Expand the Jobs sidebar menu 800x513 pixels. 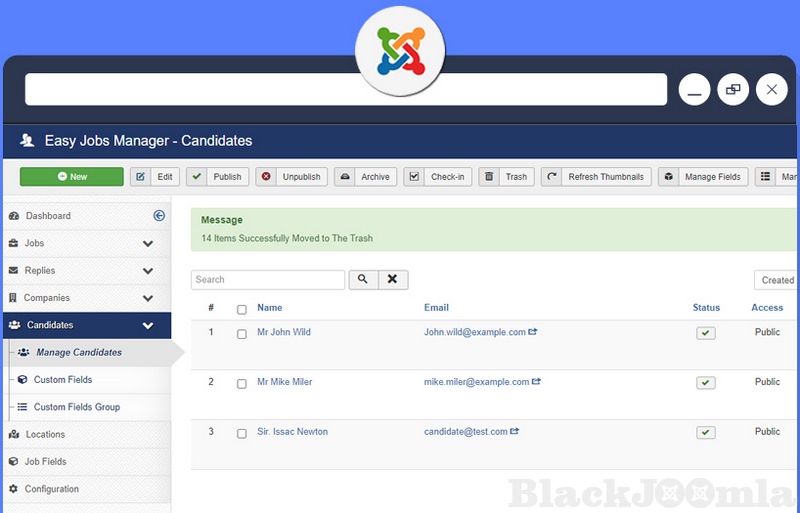click(x=148, y=244)
